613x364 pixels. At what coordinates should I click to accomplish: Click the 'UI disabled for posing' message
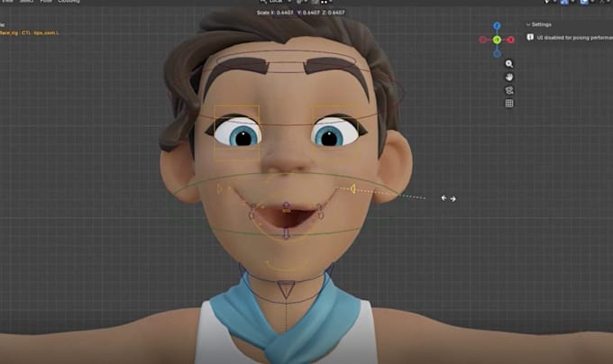coord(575,38)
